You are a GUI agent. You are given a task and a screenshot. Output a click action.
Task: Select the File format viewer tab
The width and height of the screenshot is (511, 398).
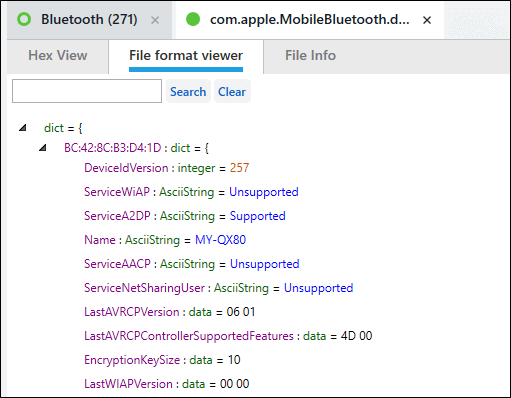click(x=186, y=56)
